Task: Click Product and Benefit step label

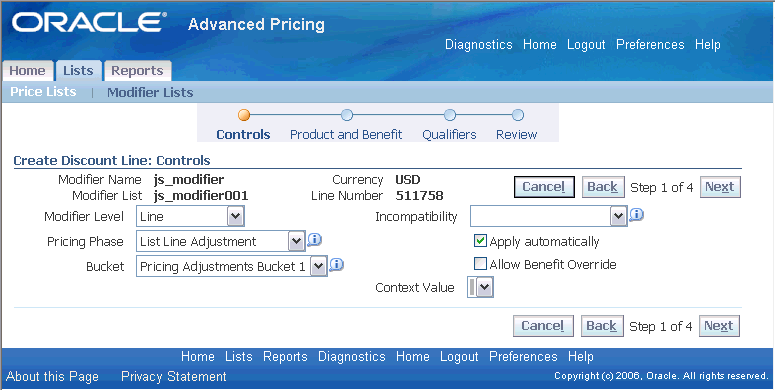Action: pyautogui.click(x=346, y=134)
